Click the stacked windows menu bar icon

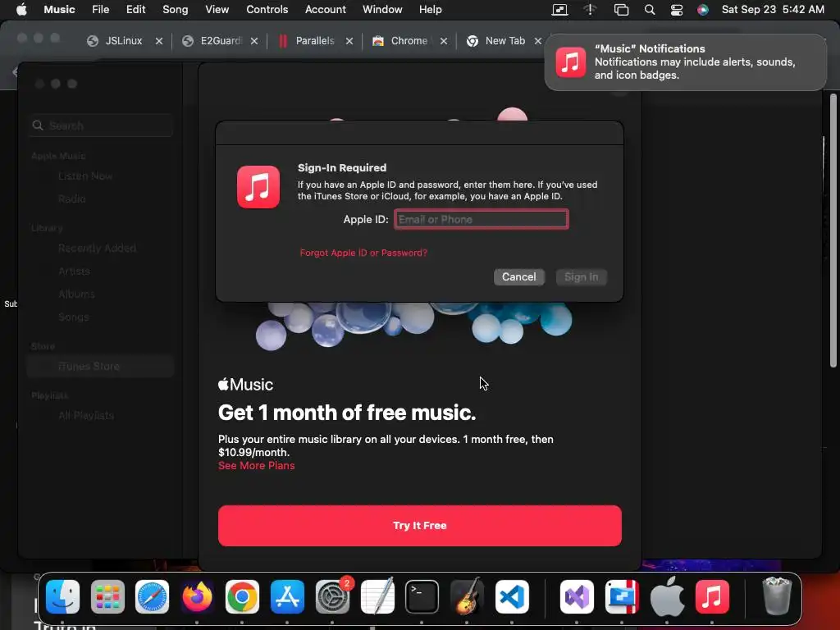[622, 10]
